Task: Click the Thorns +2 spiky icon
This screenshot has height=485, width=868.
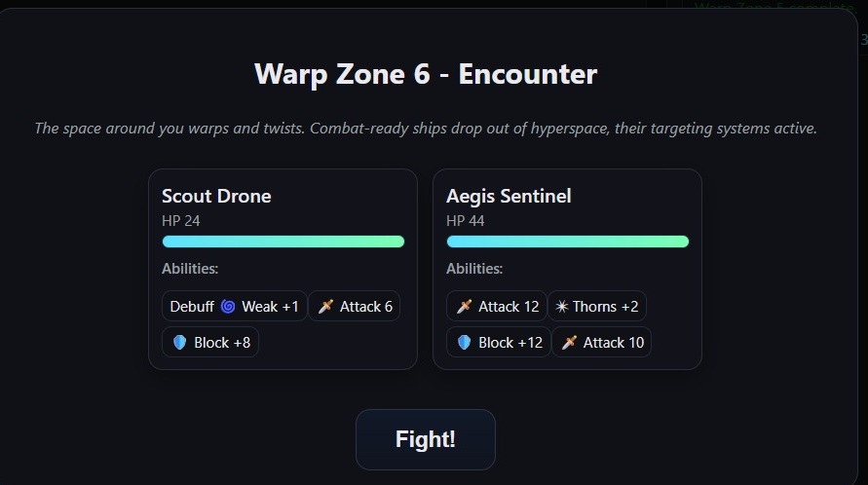Action: coord(561,307)
